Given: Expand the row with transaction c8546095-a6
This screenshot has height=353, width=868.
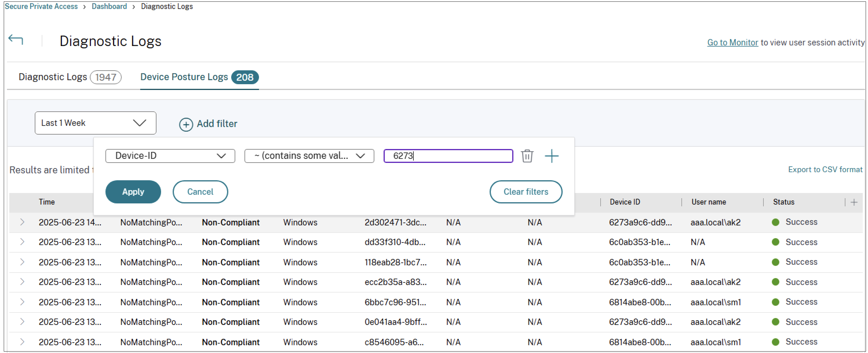Looking at the screenshot, I should 22,342.
